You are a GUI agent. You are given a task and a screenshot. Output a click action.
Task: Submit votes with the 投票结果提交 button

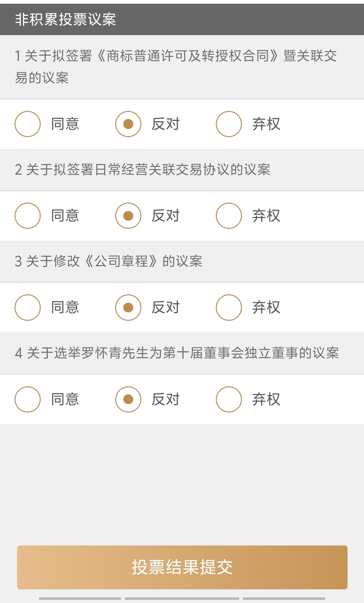[x=182, y=567]
